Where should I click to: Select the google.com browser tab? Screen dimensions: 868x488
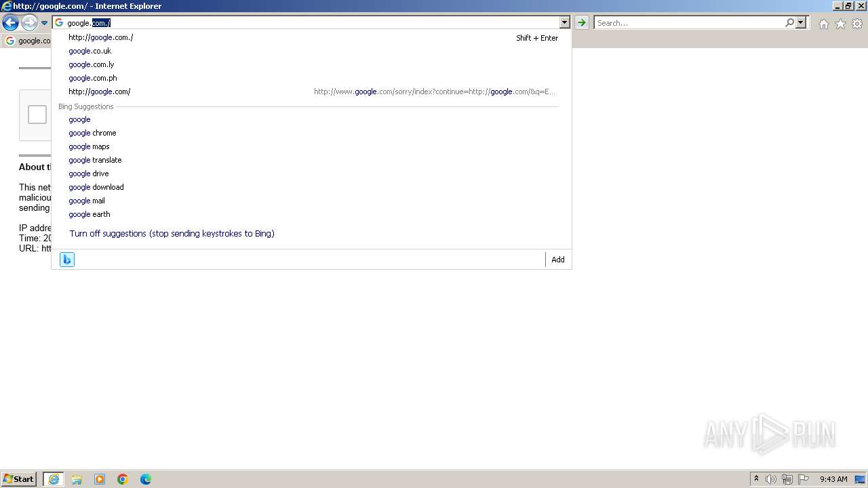(27, 41)
